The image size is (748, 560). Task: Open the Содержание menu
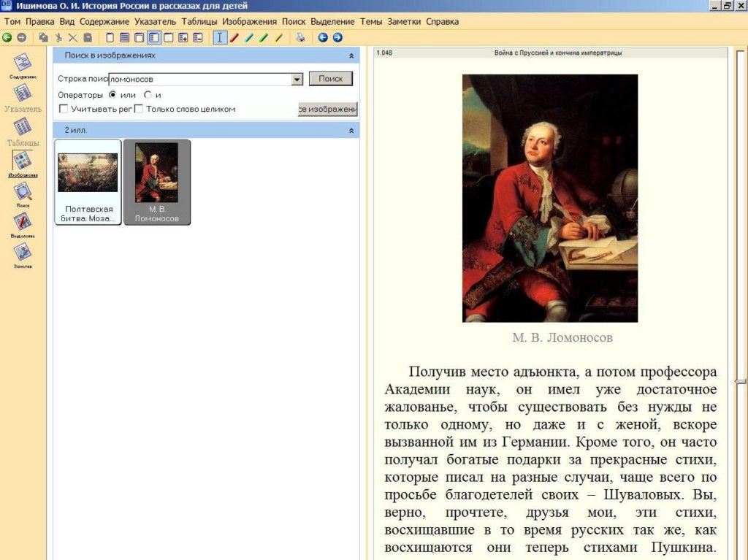point(104,21)
